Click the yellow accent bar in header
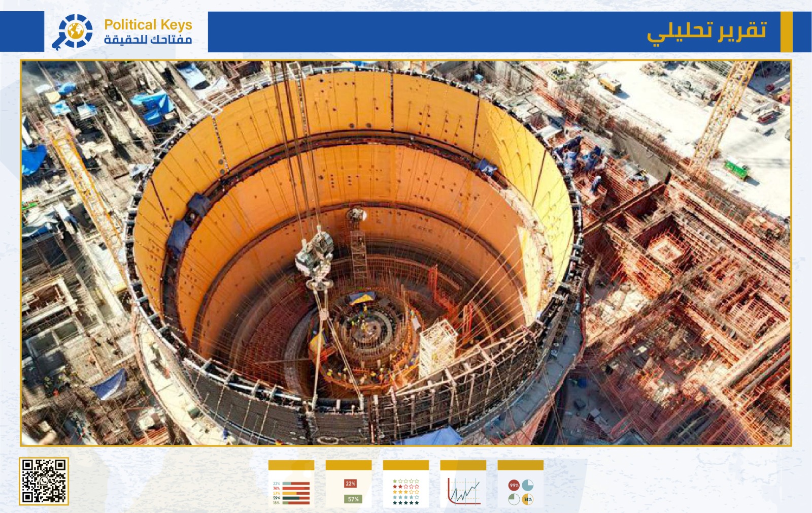This screenshot has width=812, height=513. click(x=786, y=31)
